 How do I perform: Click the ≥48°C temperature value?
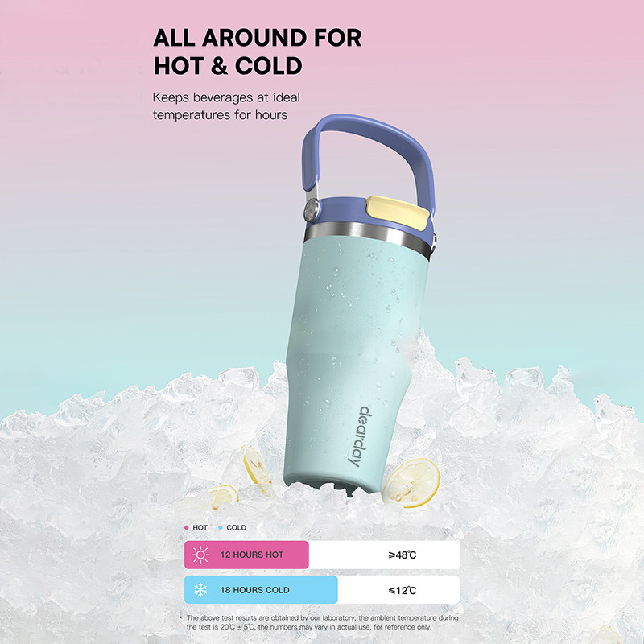click(402, 555)
